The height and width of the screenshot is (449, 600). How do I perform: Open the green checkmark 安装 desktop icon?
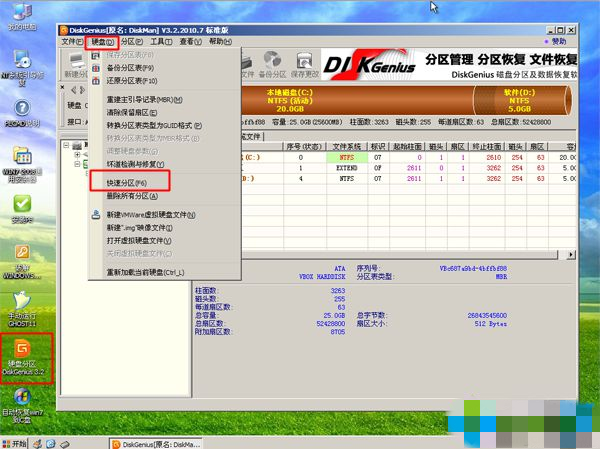pyautogui.click(x=22, y=209)
